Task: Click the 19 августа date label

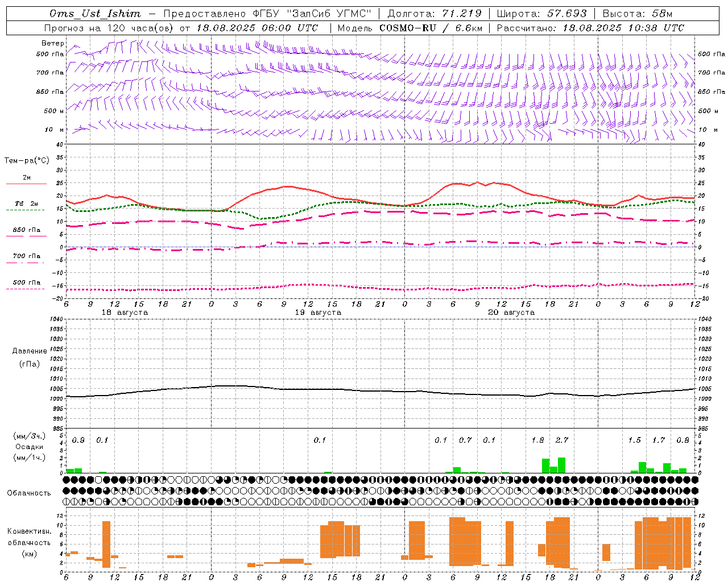Action: point(318,313)
